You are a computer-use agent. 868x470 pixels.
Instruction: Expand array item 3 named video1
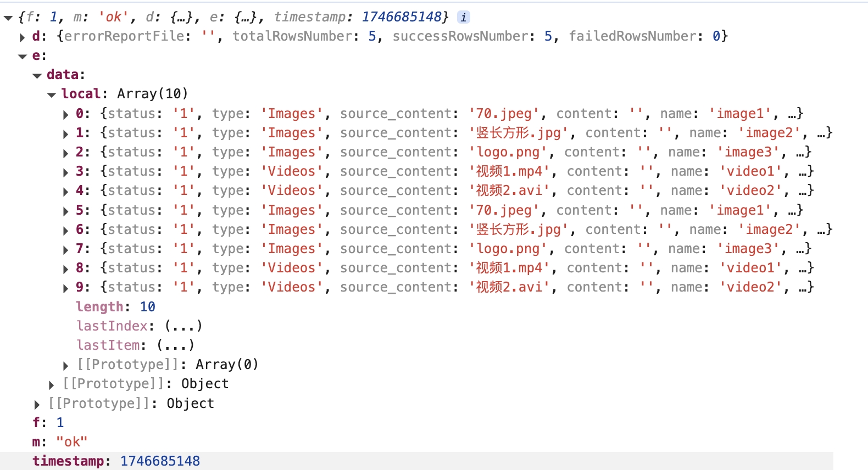click(x=66, y=172)
